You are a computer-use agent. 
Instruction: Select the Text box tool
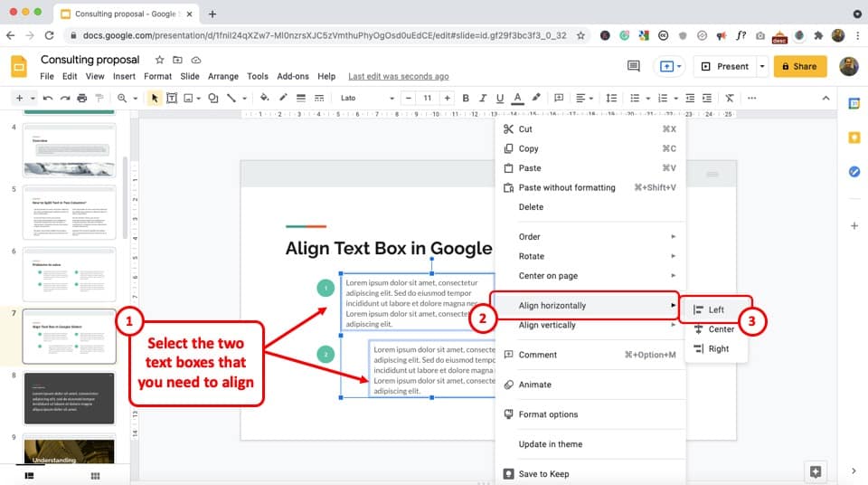172,98
